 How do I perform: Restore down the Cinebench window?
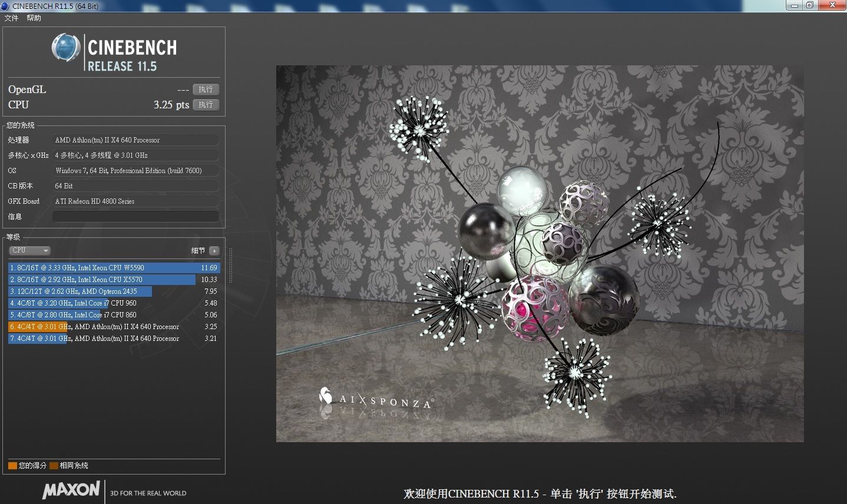coord(810,5)
